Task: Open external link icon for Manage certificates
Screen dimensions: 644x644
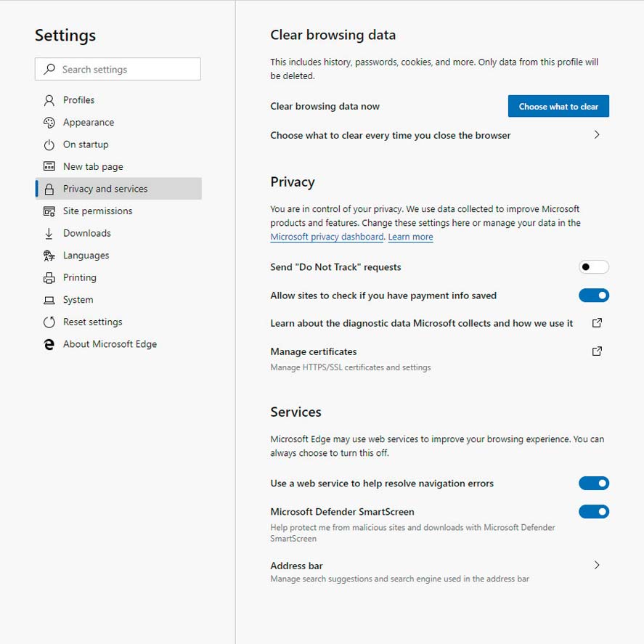Action: (x=597, y=351)
